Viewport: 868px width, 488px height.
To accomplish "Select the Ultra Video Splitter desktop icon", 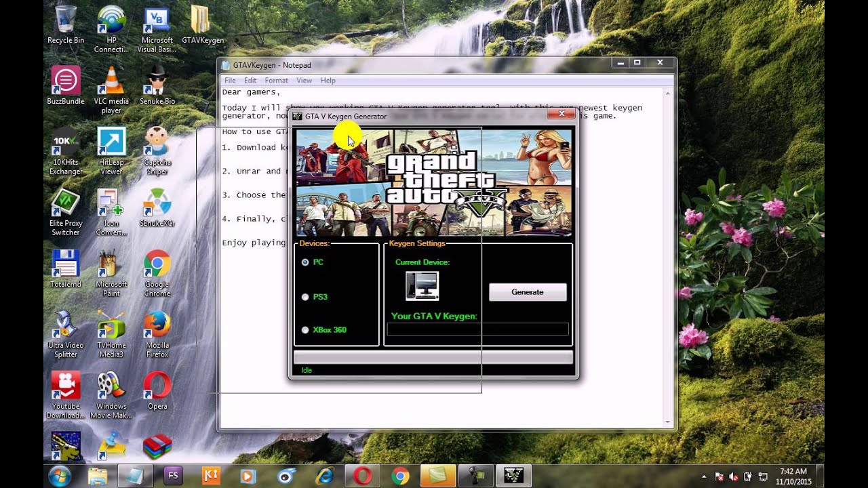I will [x=66, y=334].
